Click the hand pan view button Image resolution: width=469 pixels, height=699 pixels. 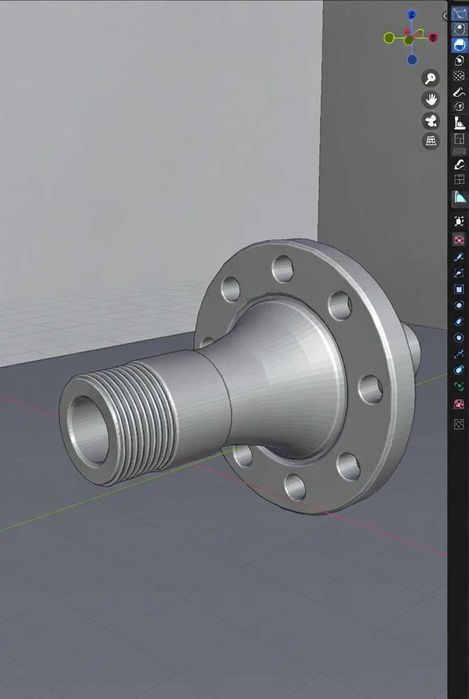[431, 99]
